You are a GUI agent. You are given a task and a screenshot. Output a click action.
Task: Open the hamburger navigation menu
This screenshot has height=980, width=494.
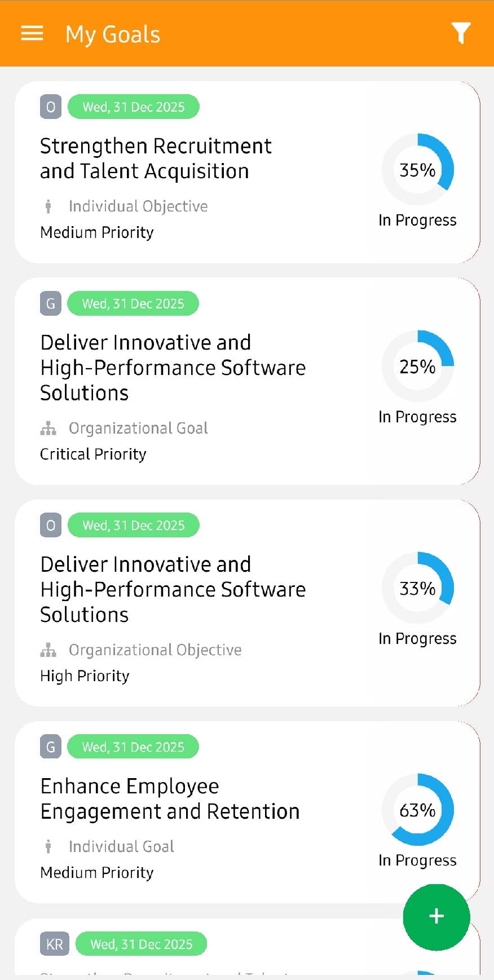pos(32,34)
